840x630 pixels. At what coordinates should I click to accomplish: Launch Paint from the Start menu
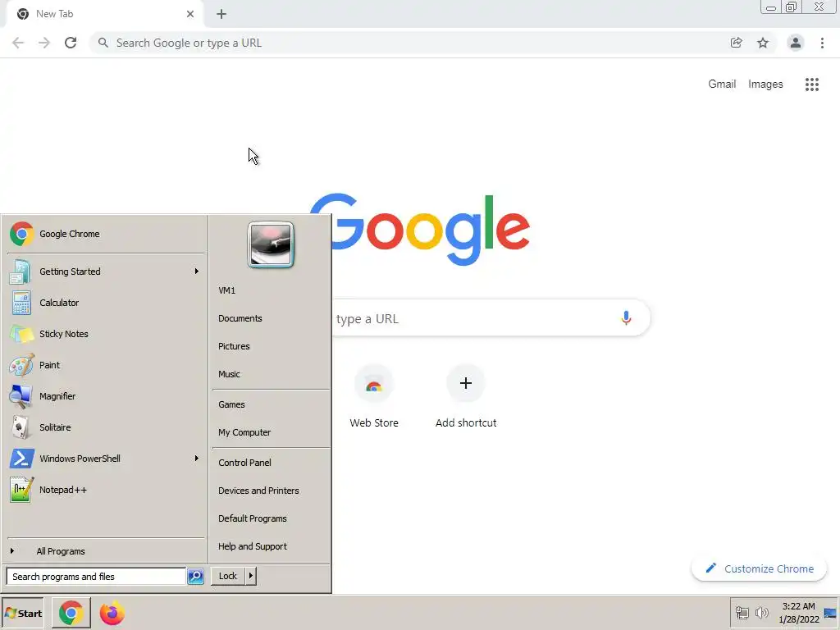(106, 365)
